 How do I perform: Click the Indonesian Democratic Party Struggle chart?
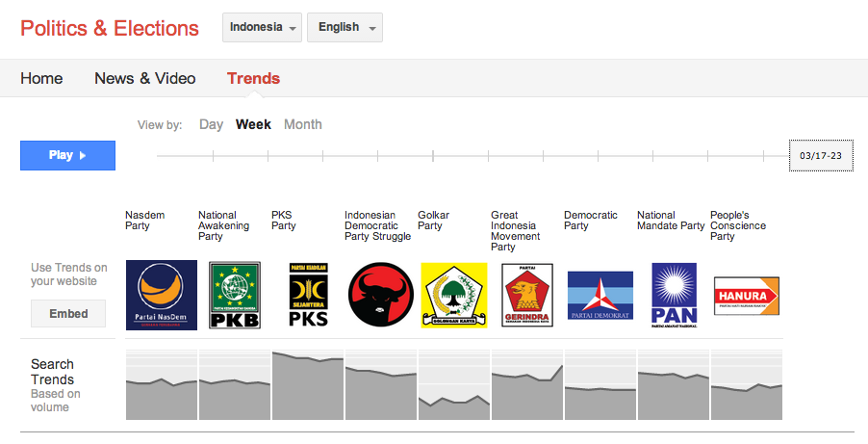[381, 384]
